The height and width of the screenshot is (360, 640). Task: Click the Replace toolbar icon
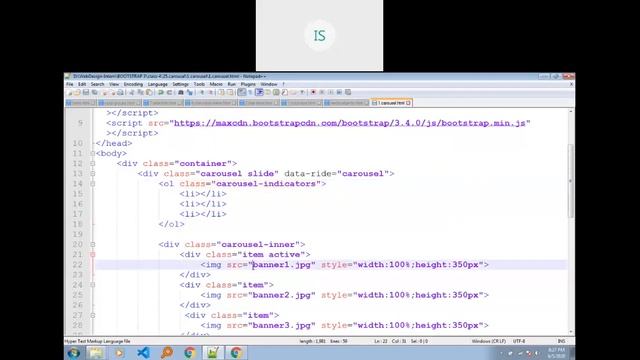(189, 93)
